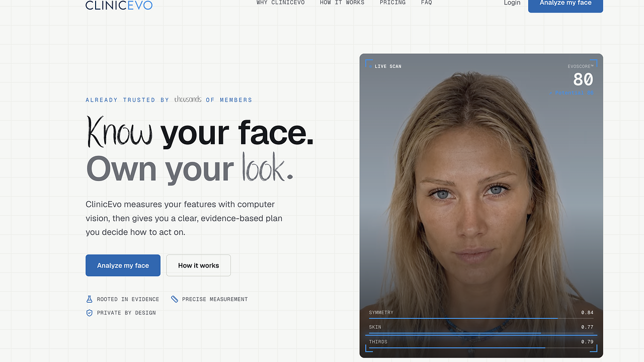
Task: Click the paragraph starting ClinicEvo measures your features
Action: click(184, 218)
